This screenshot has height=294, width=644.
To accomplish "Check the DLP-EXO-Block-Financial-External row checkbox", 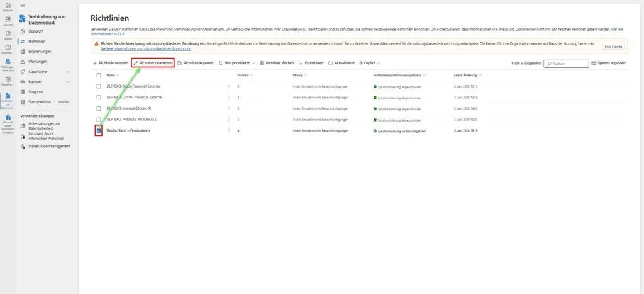I will pos(99,86).
